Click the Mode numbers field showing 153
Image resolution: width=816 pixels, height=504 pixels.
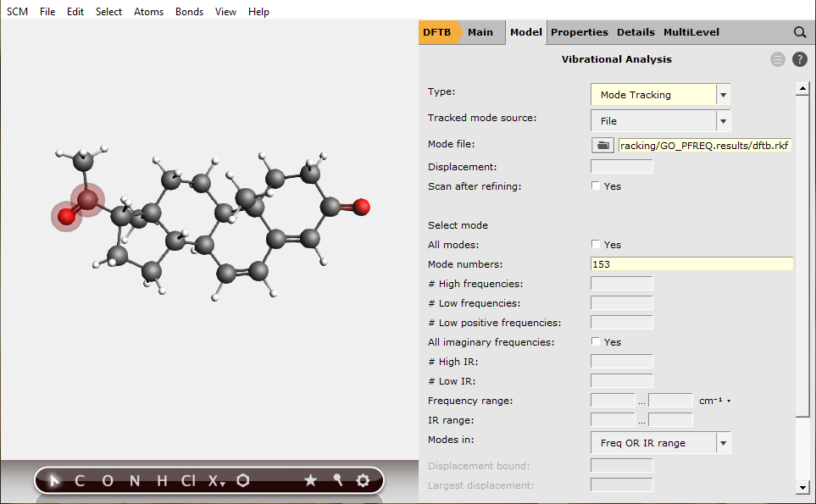[x=691, y=263]
